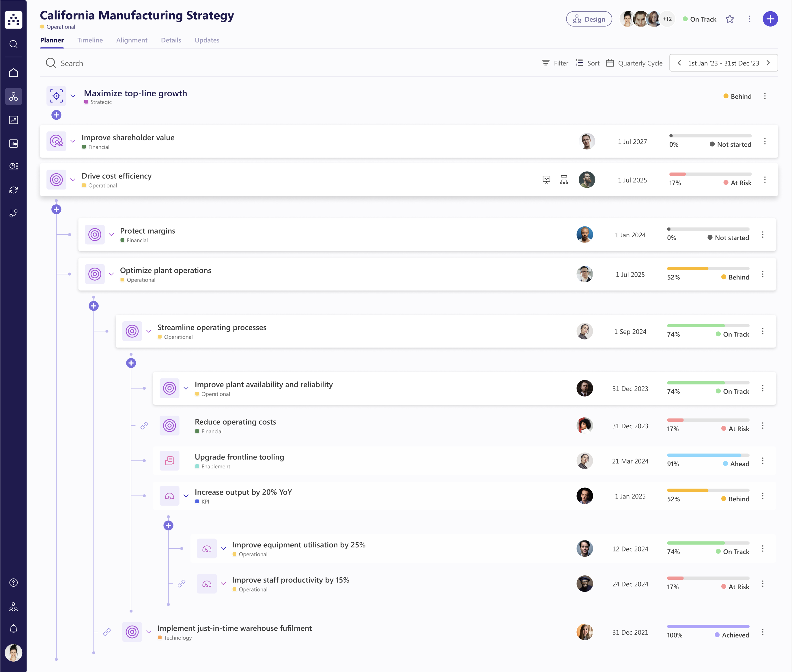Expand the Streamline operating processes entry

click(x=149, y=331)
